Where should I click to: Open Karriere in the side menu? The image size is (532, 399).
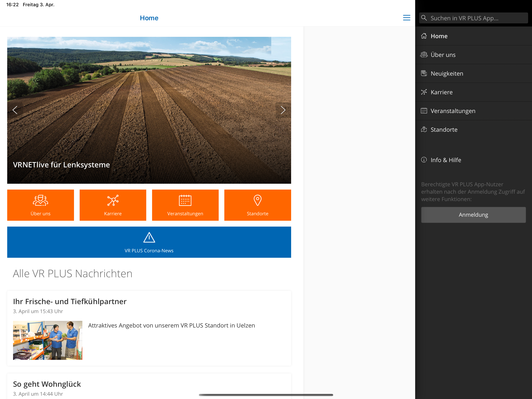[x=473, y=92]
